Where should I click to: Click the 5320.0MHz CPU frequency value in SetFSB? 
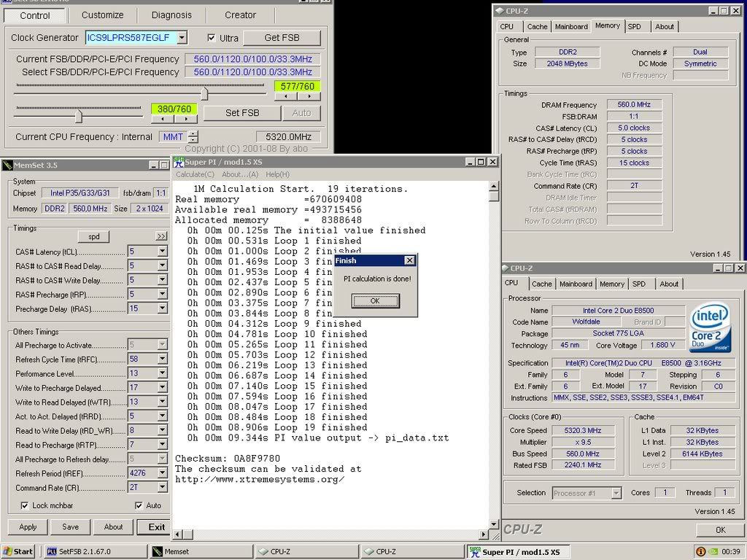coord(288,136)
